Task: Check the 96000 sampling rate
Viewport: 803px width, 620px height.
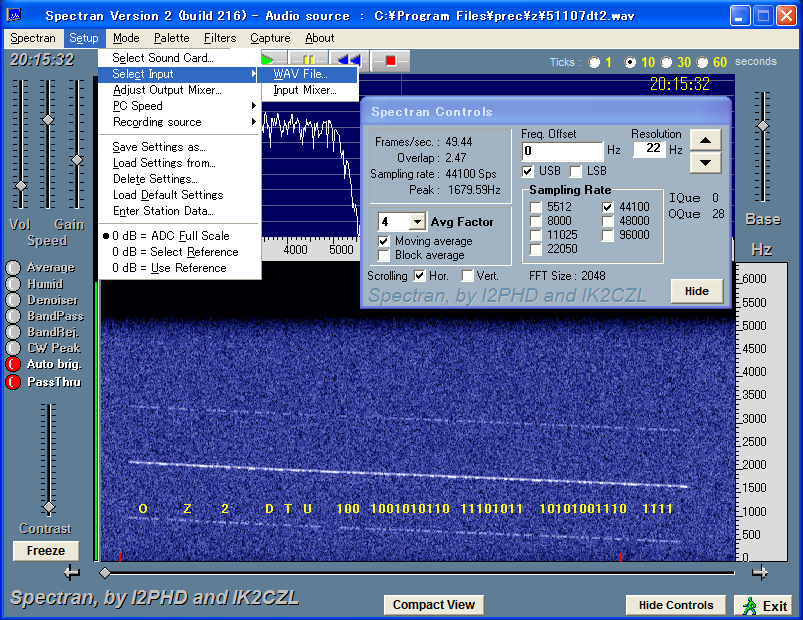Action: tap(608, 235)
